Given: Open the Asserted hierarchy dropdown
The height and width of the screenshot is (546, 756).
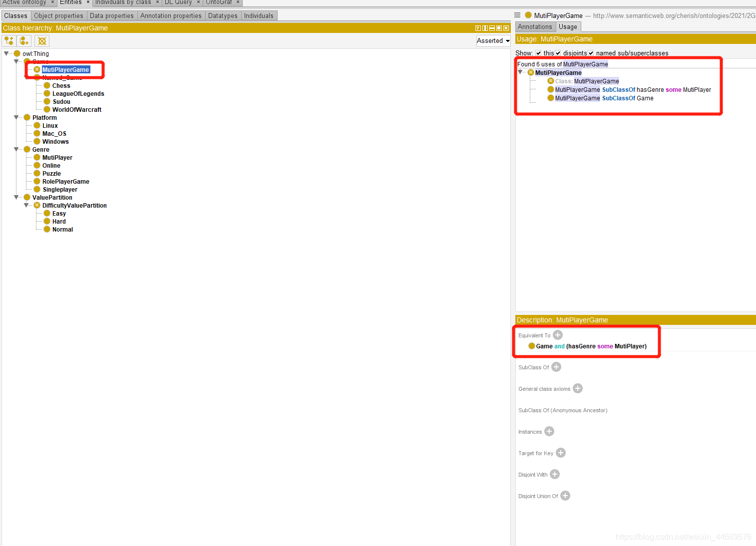Looking at the screenshot, I should [493, 41].
